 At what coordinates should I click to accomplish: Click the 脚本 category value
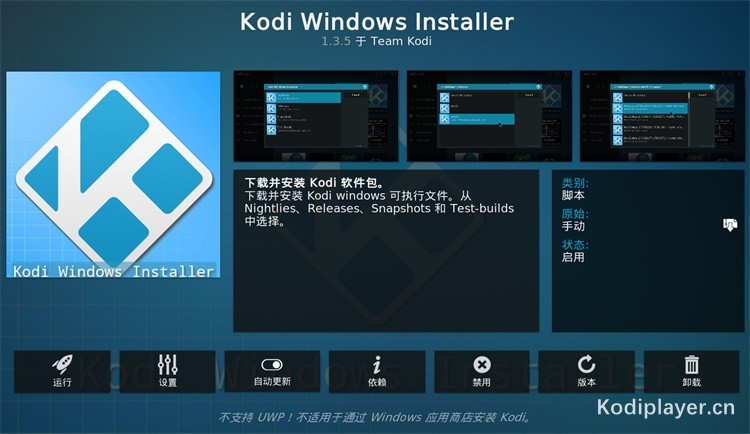[x=573, y=195]
